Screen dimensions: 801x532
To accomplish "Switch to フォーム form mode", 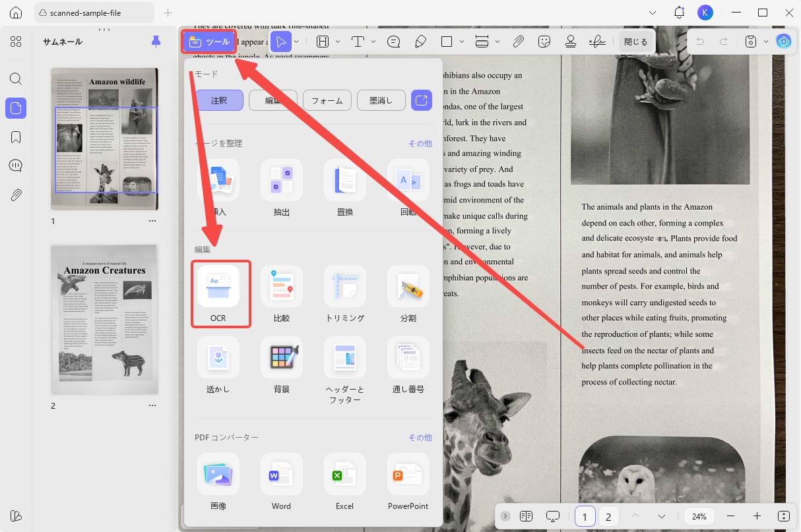I will [x=327, y=100].
